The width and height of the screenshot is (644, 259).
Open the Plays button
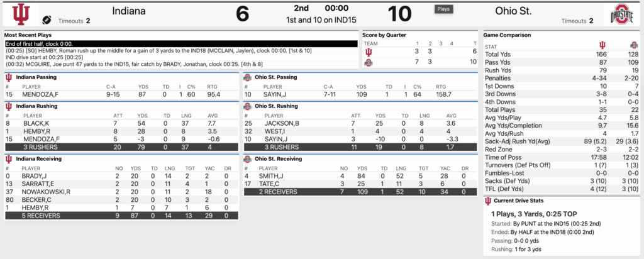click(443, 9)
